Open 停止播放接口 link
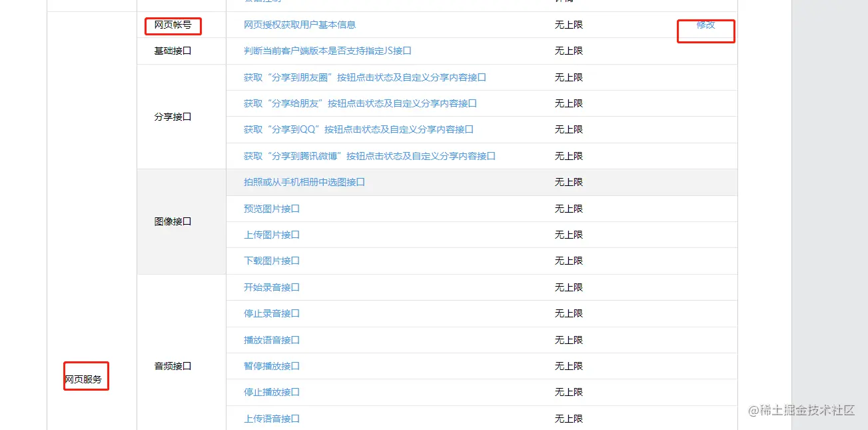This screenshot has height=430, width=868. [272, 392]
